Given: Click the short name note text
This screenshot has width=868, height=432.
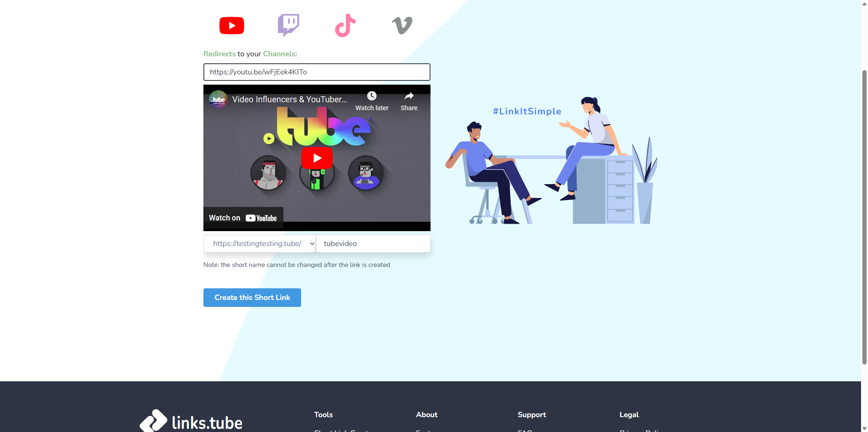Looking at the screenshot, I should (296, 265).
